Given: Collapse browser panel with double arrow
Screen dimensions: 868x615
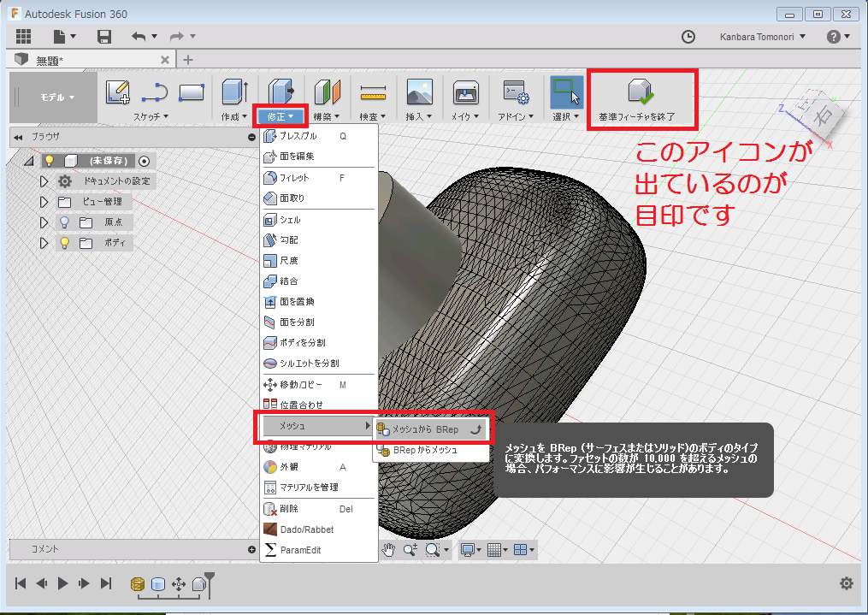Looking at the screenshot, I should pos(18,137).
